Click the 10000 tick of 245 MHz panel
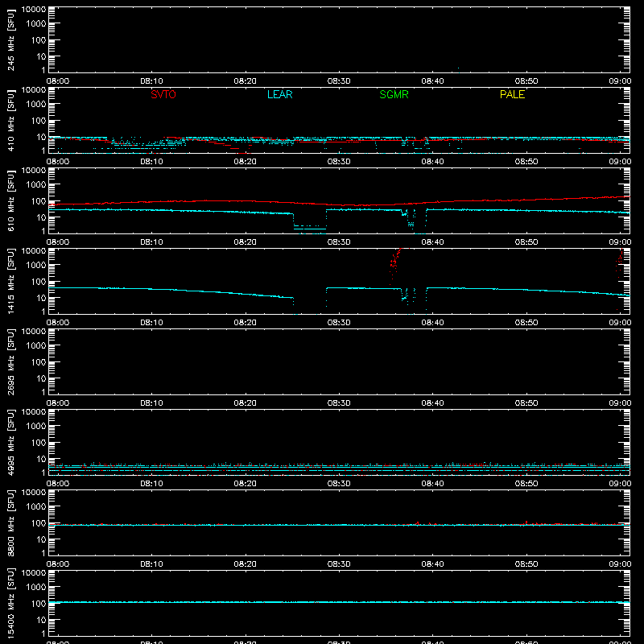Image resolution: width=644 pixels, height=644 pixels. point(34,10)
